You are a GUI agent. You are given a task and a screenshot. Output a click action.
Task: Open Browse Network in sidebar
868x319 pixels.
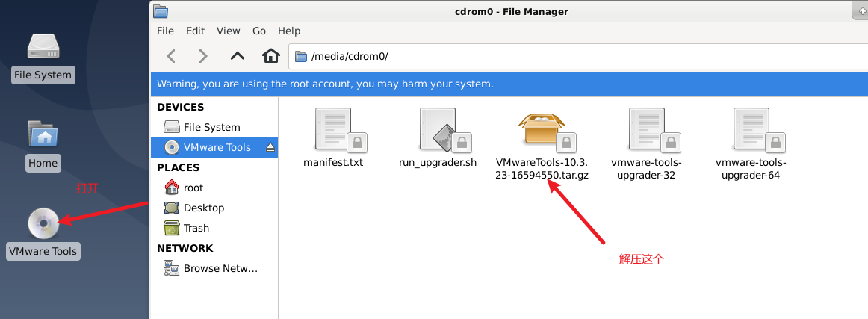click(220, 268)
